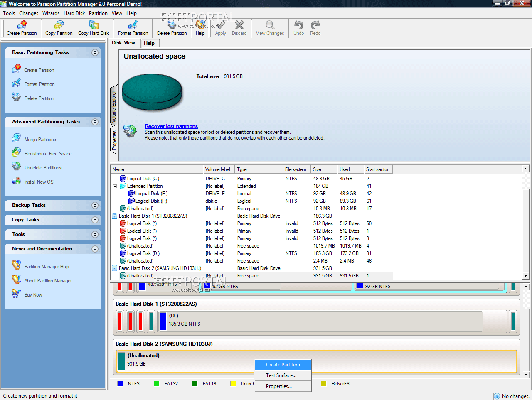Viewport: 532px width, 400px height.
Task: Click the Recover lost partitions link
Action: tap(171, 126)
